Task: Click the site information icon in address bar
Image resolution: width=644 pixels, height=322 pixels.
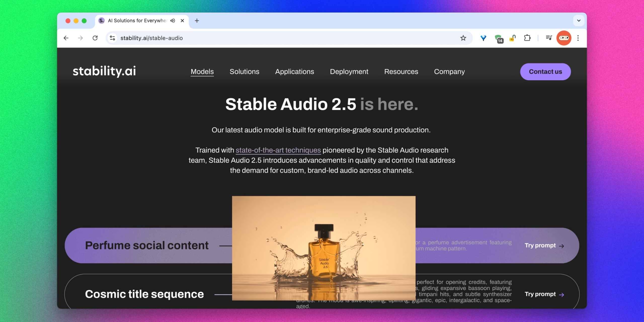Action: 112,38
